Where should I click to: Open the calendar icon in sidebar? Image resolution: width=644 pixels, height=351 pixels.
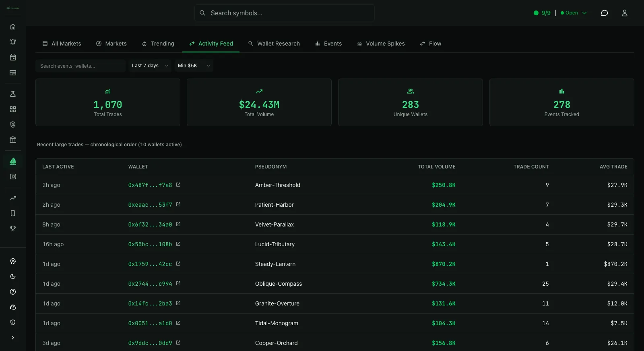(x=13, y=57)
